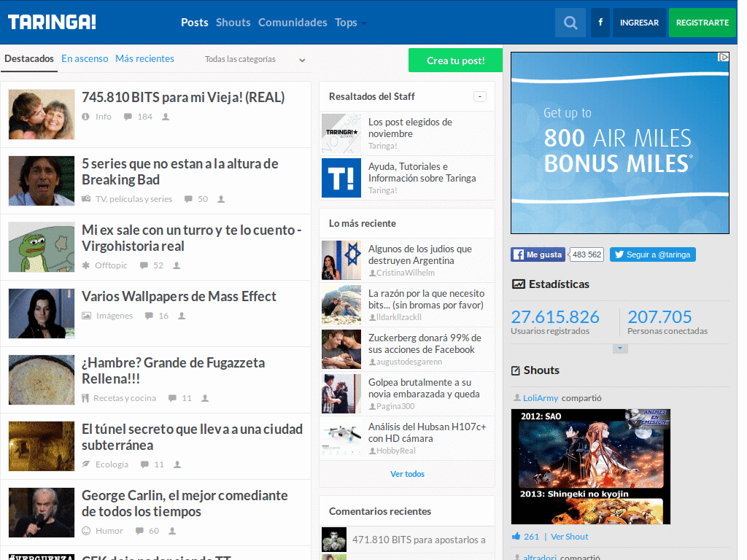Click the author icon on the Mass Effect post

[x=182, y=316]
